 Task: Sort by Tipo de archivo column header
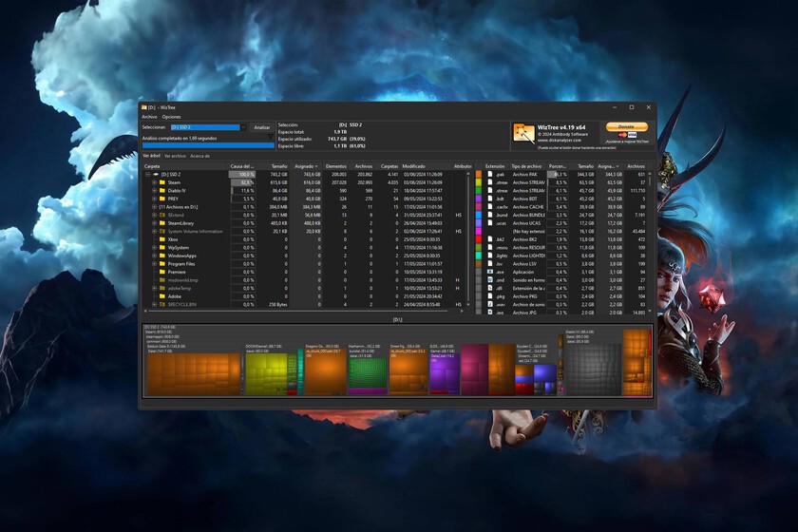click(x=528, y=166)
